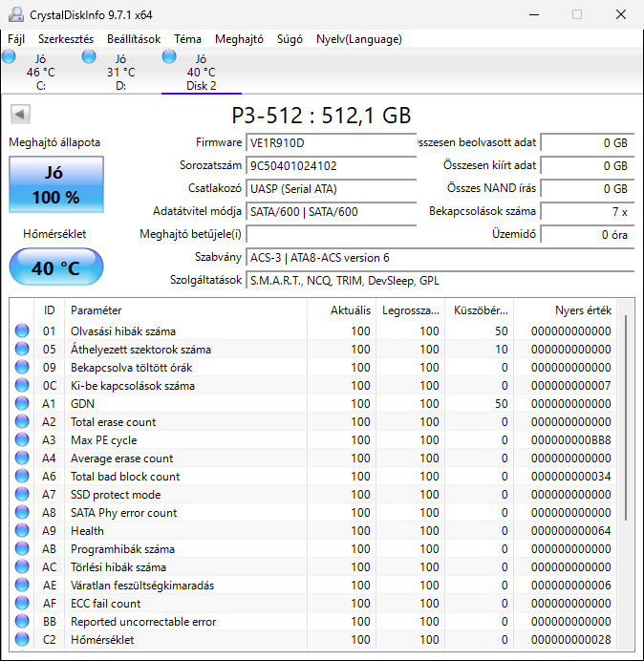Open the Téma menu
Screen dimensions: 644x661
coord(187,39)
